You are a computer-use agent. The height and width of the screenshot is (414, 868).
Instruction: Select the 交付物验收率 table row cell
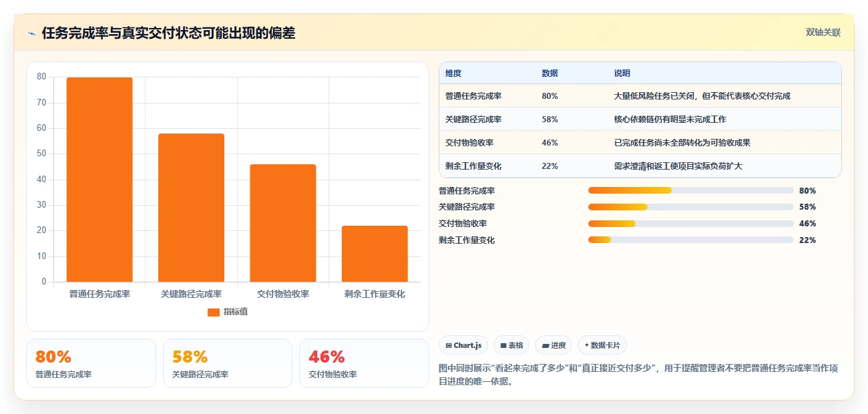[x=469, y=143]
